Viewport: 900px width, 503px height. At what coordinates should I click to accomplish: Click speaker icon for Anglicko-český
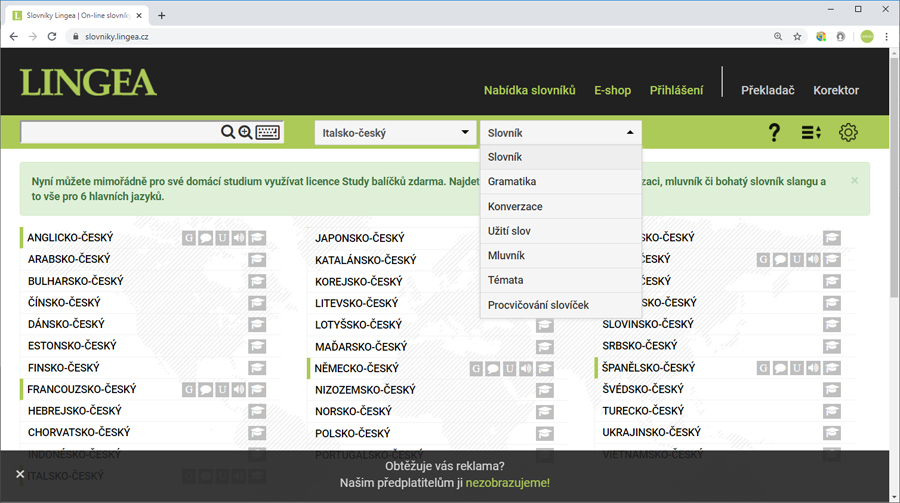(239, 238)
